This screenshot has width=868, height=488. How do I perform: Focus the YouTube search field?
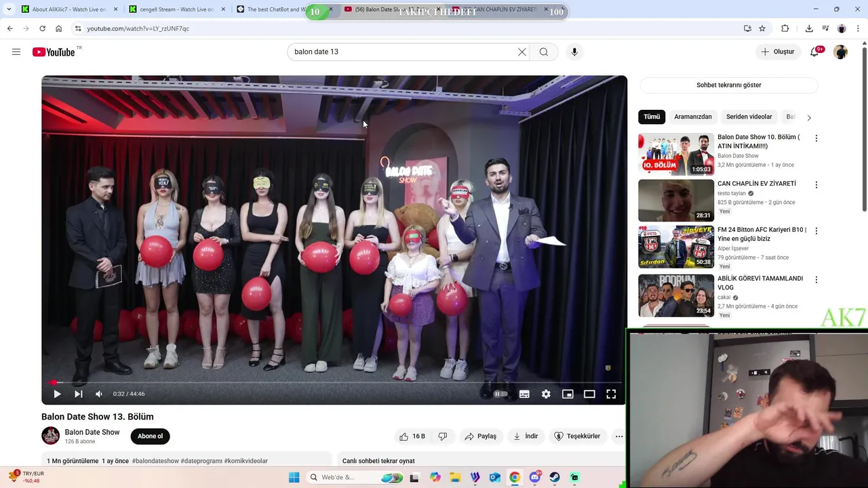pos(403,52)
